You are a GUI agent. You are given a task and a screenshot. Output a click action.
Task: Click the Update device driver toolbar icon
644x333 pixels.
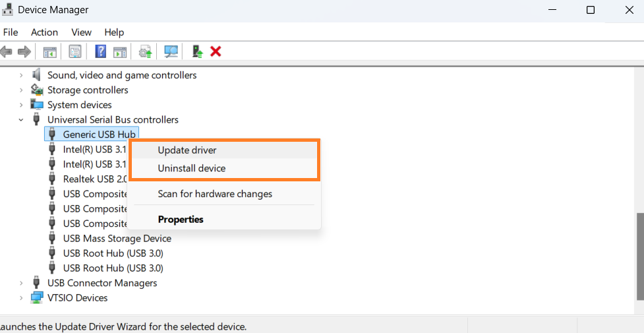146,51
